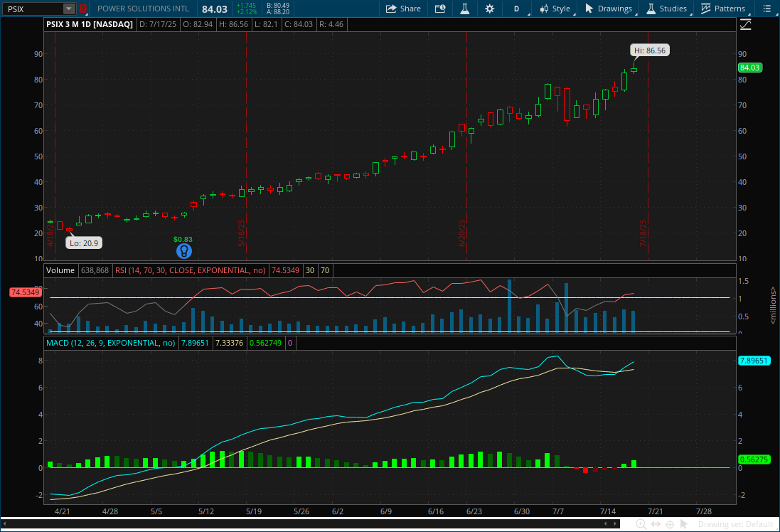
Task: Click the horizontal expand/compress chart icon
Action: [656, 524]
